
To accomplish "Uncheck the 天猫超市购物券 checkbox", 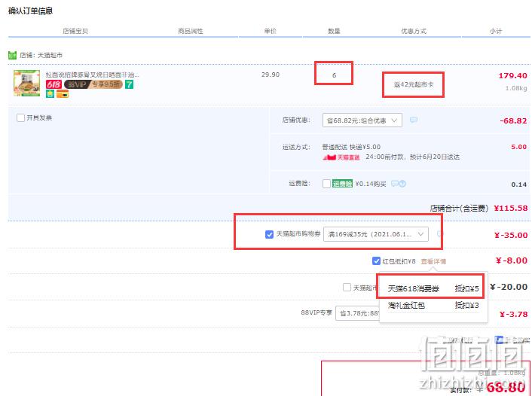I will [x=269, y=234].
